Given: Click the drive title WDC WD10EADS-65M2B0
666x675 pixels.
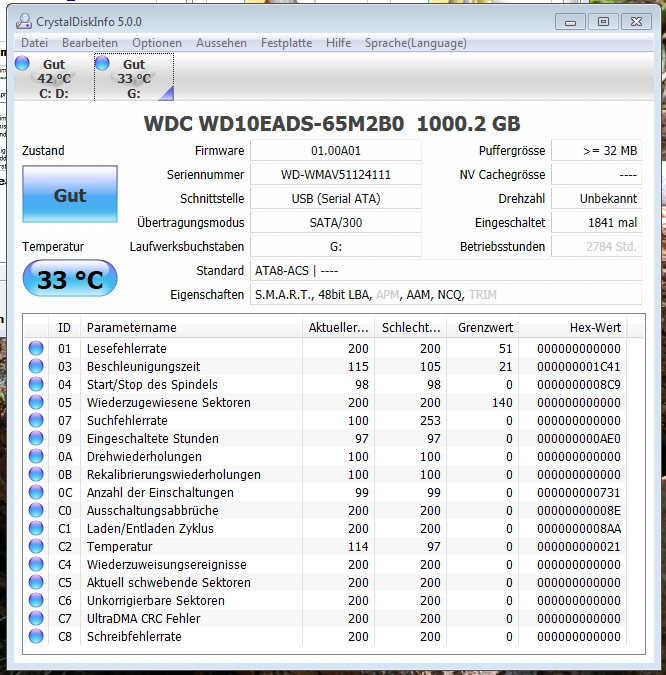Looking at the screenshot, I should 274,124.
